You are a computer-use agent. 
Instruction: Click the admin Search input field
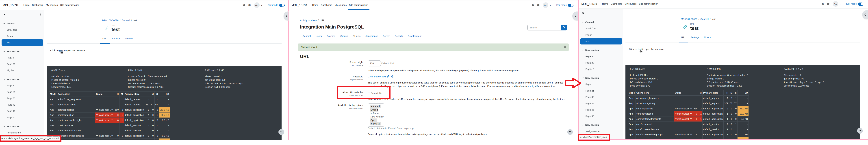coord(544,28)
